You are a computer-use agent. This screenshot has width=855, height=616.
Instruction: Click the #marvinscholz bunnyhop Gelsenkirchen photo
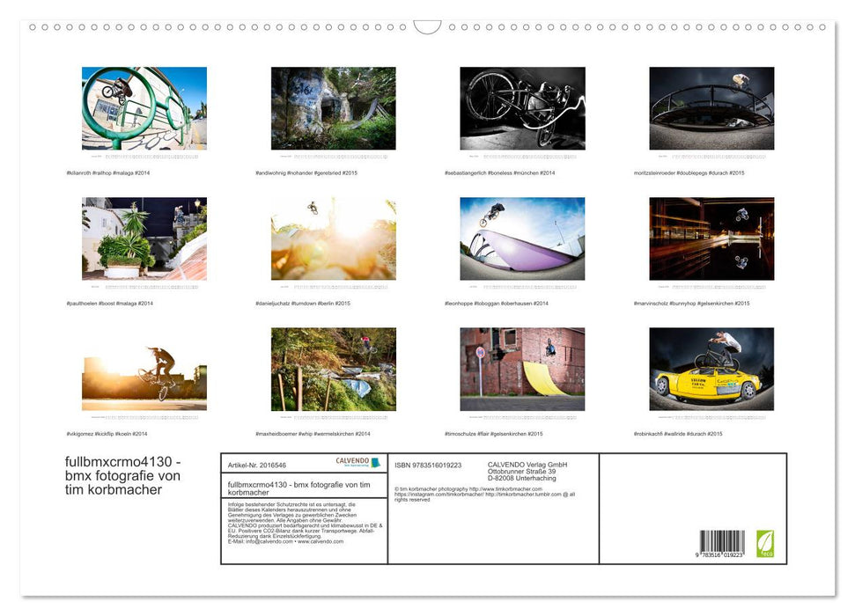point(711,238)
